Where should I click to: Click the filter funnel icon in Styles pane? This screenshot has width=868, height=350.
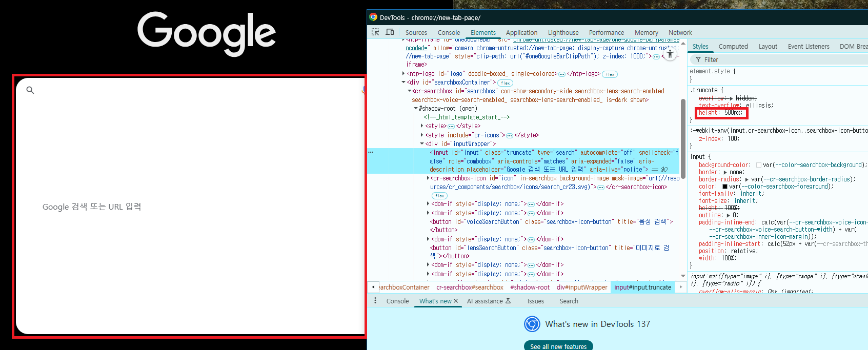tap(698, 60)
